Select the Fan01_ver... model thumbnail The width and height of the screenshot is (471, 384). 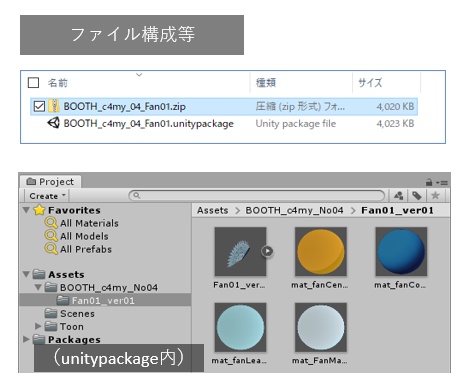pyautogui.click(x=240, y=251)
